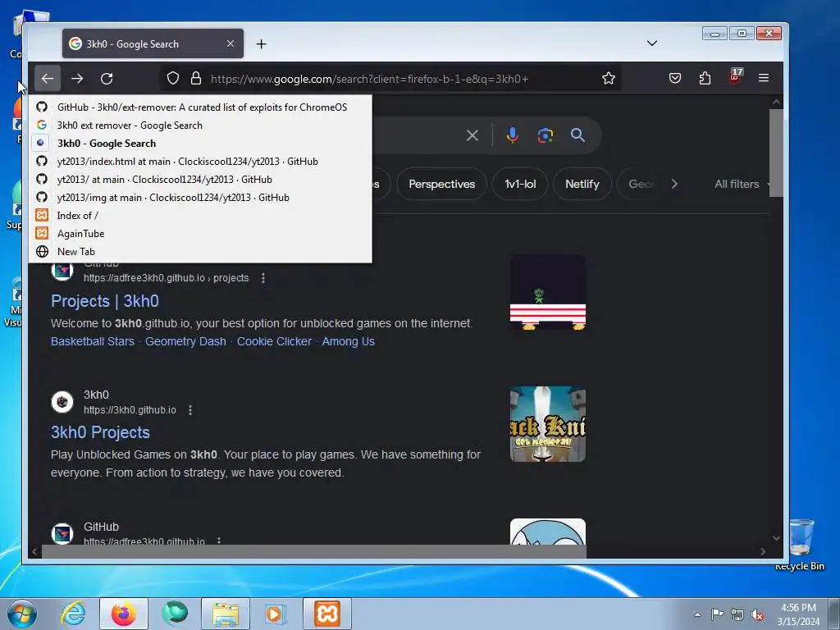Open the '3kh0 Projects' result link
840x630 pixels.
tap(100, 432)
